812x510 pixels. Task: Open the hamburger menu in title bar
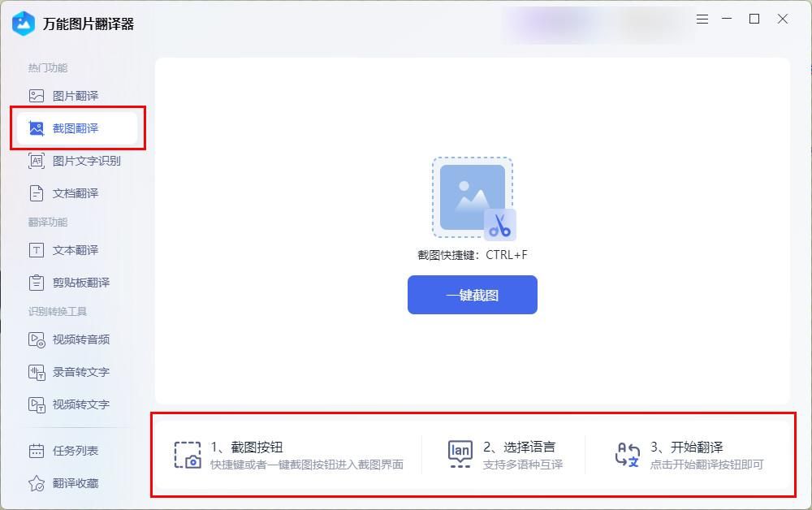pyautogui.click(x=702, y=19)
